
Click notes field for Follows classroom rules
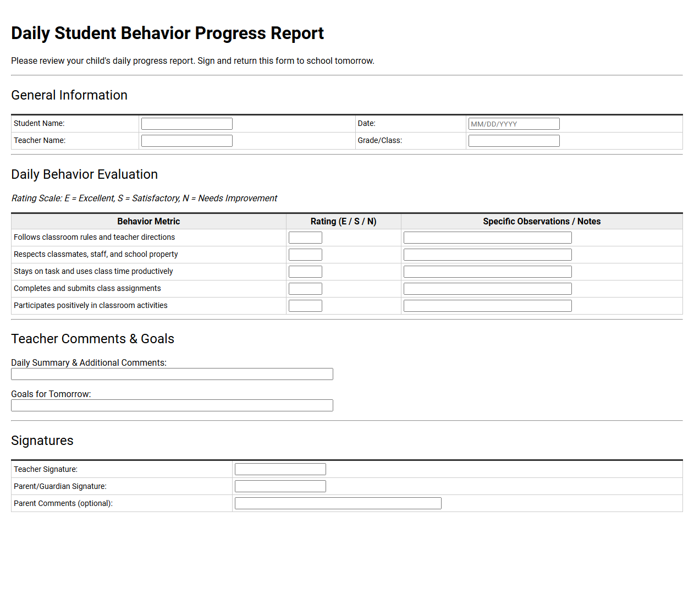click(488, 238)
